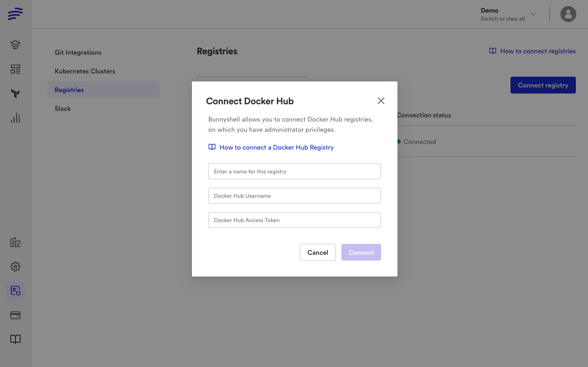Open the Terraform sidebar icon

click(x=15, y=94)
